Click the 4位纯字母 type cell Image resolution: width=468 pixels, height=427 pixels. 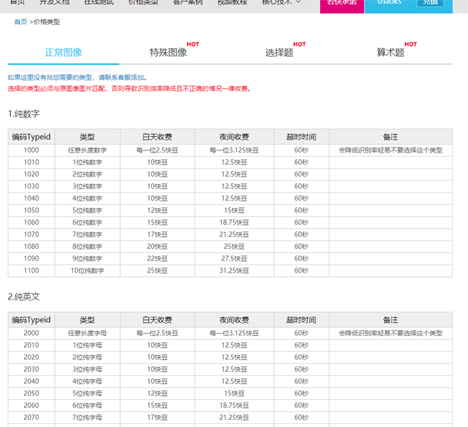tap(87, 381)
